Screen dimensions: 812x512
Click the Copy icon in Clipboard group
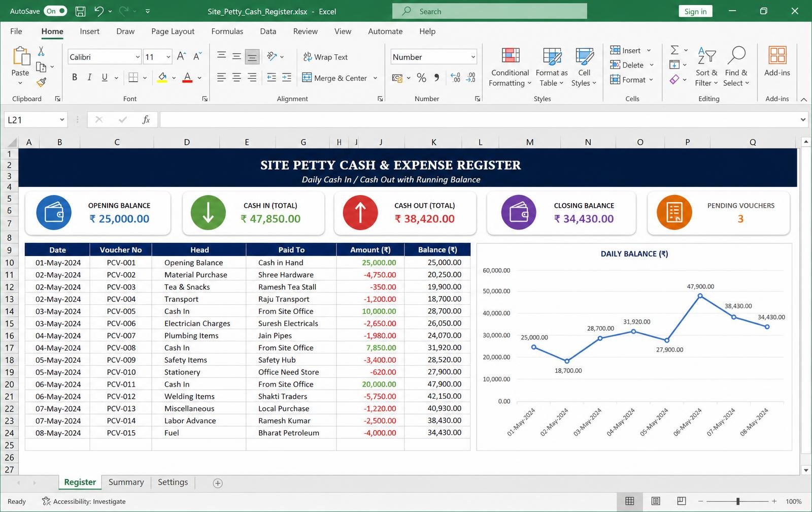pos(41,67)
